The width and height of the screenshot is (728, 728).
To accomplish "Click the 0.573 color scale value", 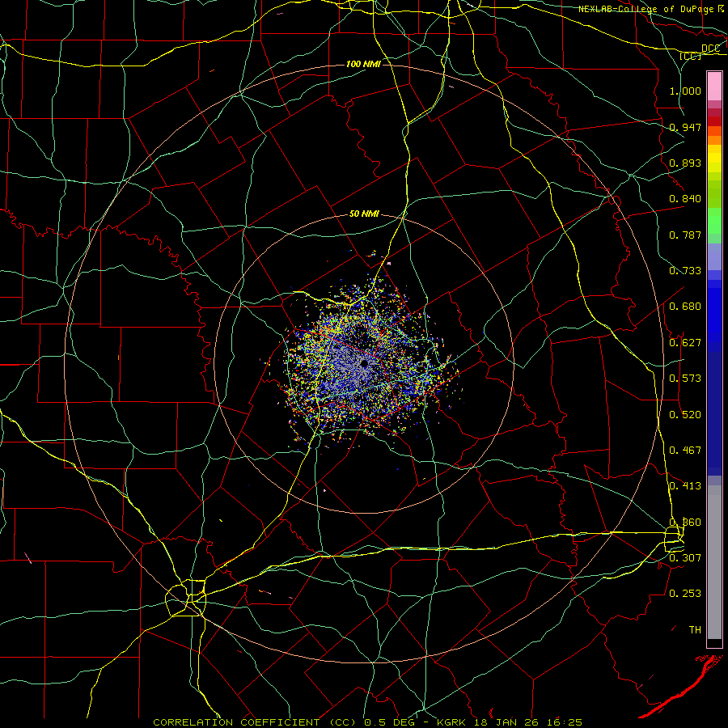I will pos(685,378).
